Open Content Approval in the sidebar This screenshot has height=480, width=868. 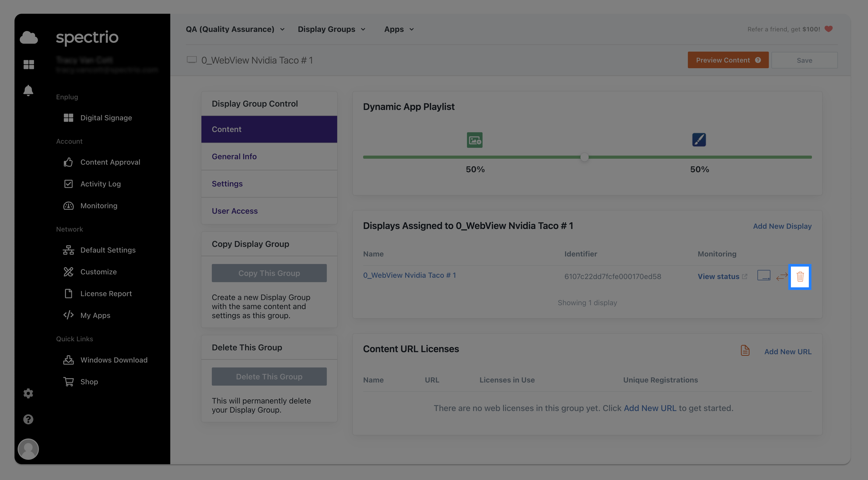click(102, 162)
